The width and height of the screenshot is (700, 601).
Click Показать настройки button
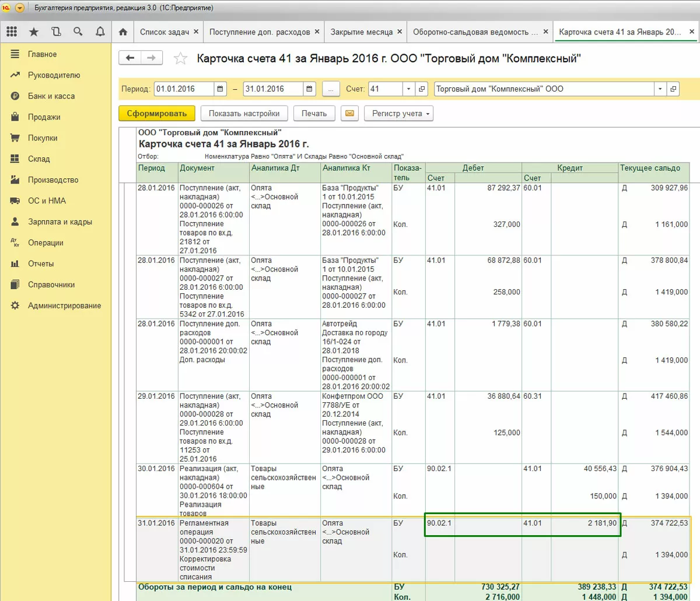pos(244,114)
